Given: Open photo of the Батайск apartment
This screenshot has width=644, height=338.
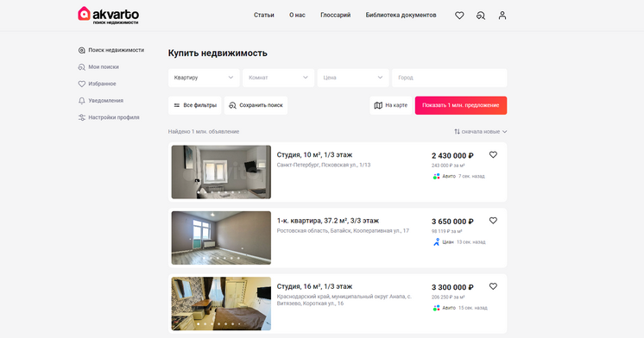Looking at the screenshot, I should [x=221, y=238].
